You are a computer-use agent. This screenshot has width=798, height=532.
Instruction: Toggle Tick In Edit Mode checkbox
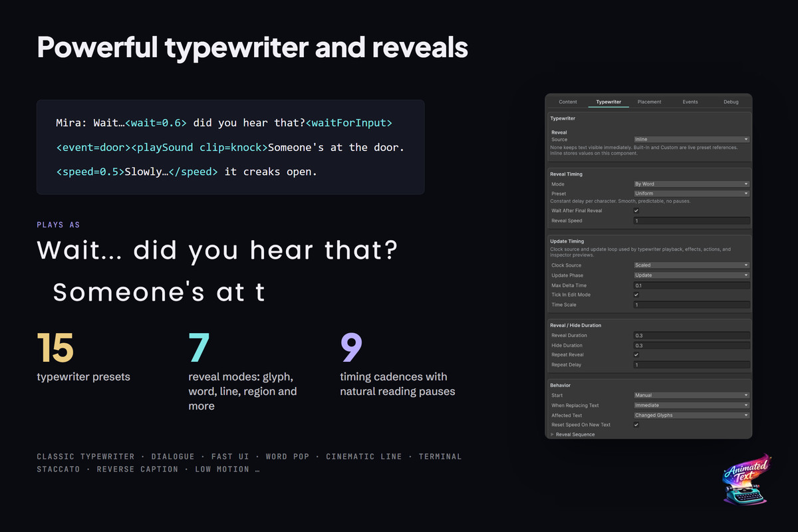click(636, 295)
